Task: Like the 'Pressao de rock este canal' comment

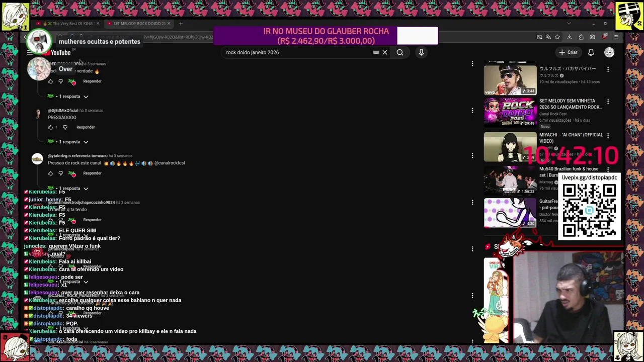Action: tap(50, 173)
